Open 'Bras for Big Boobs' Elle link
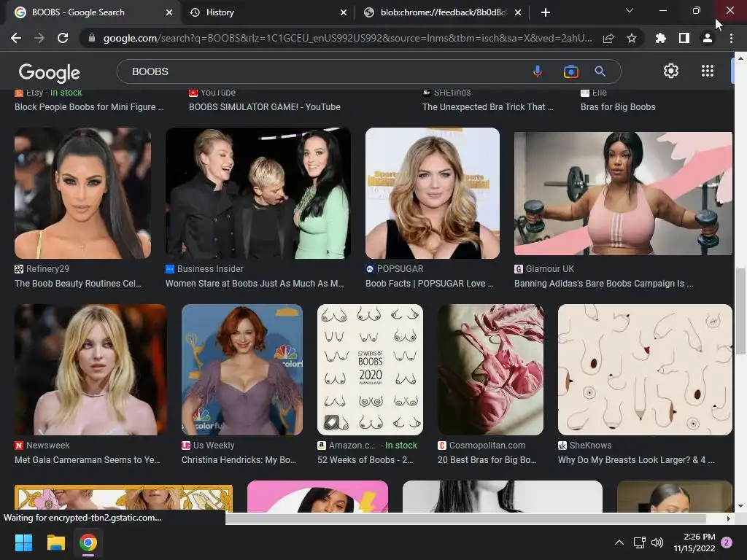 click(618, 107)
